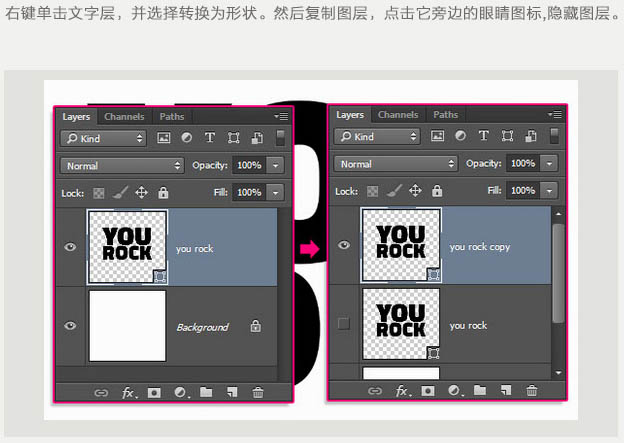Click the fx layer style icon in left panel
Image resolution: width=624 pixels, height=443 pixels.
tap(128, 393)
